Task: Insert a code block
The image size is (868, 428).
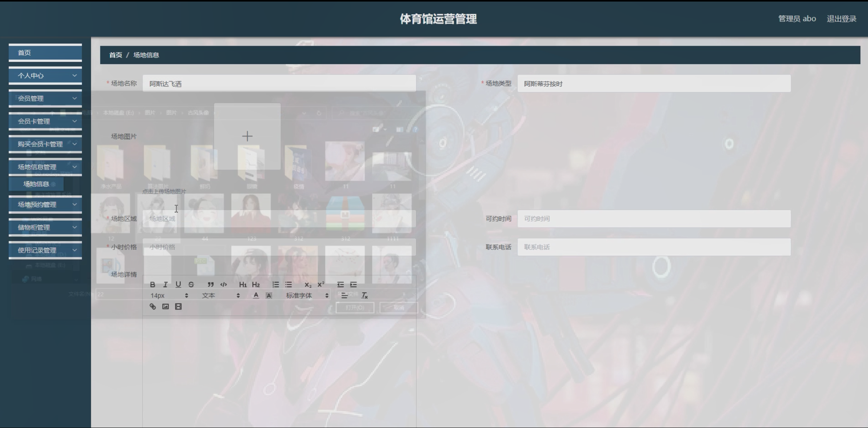Action: pyautogui.click(x=224, y=285)
